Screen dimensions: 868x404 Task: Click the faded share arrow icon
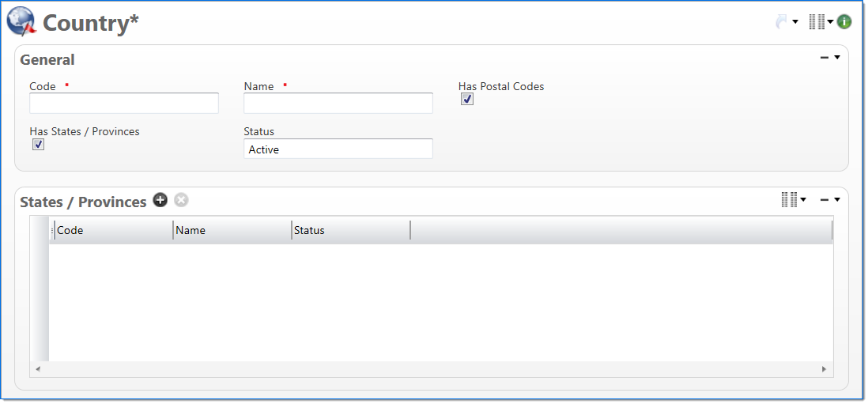(781, 22)
